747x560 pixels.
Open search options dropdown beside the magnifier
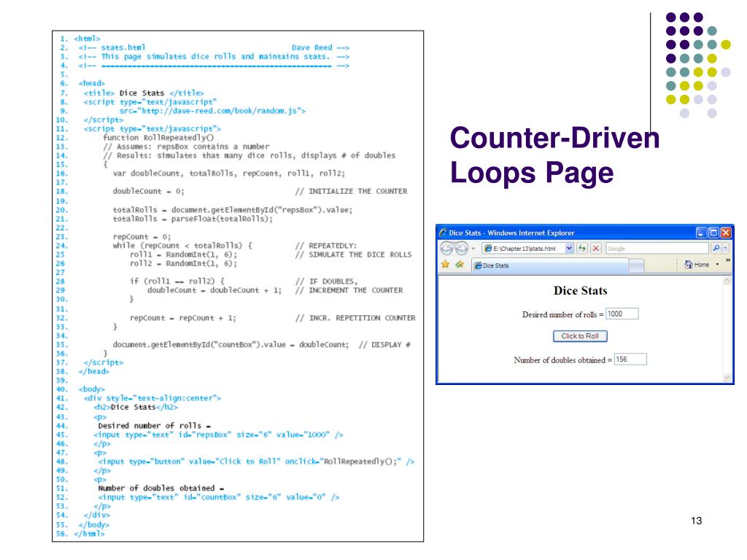click(726, 248)
